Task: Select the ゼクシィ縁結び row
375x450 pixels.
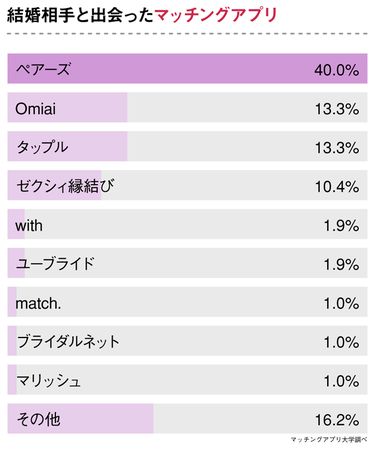Action: tap(187, 185)
